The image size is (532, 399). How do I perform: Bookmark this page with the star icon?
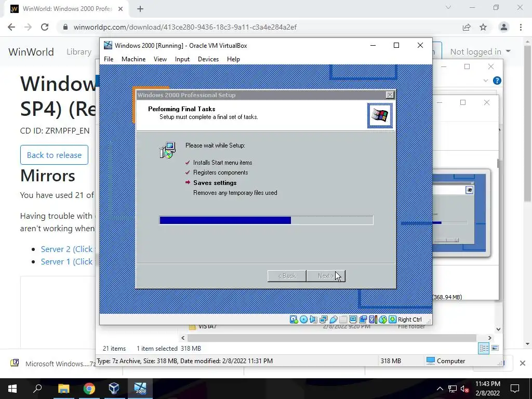click(483, 27)
